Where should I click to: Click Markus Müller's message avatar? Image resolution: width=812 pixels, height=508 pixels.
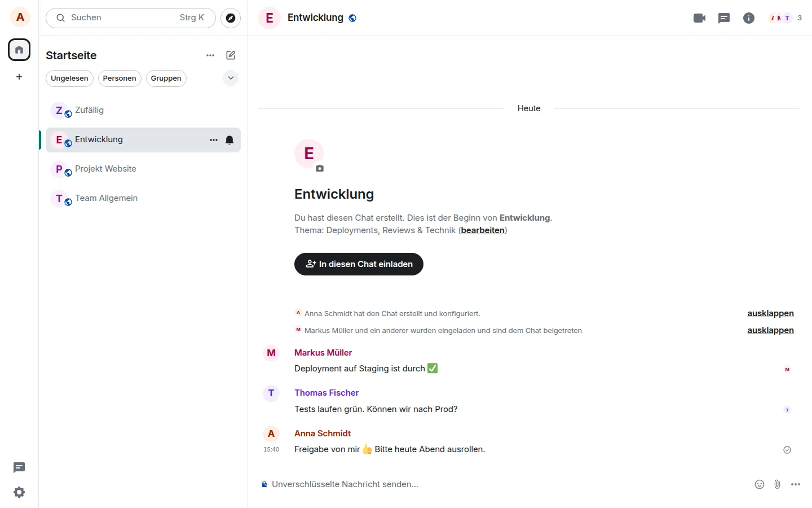(271, 353)
